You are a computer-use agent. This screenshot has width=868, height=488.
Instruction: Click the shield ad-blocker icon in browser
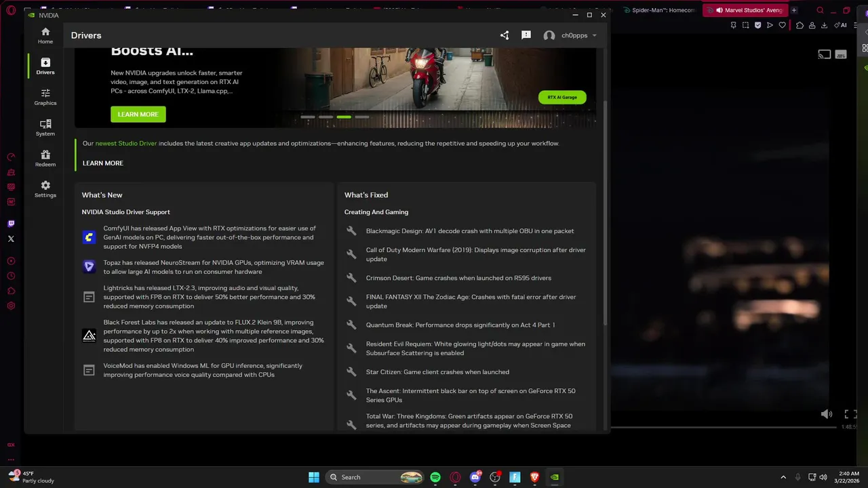[x=757, y=25]
